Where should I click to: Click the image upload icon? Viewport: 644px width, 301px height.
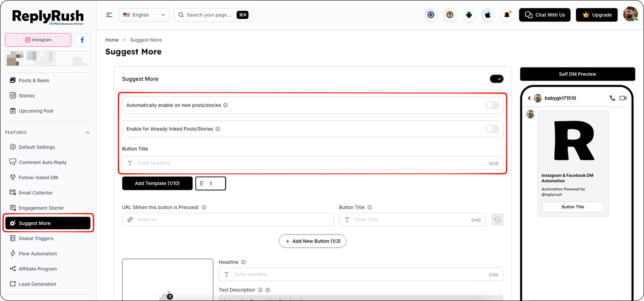coord(167,296)
